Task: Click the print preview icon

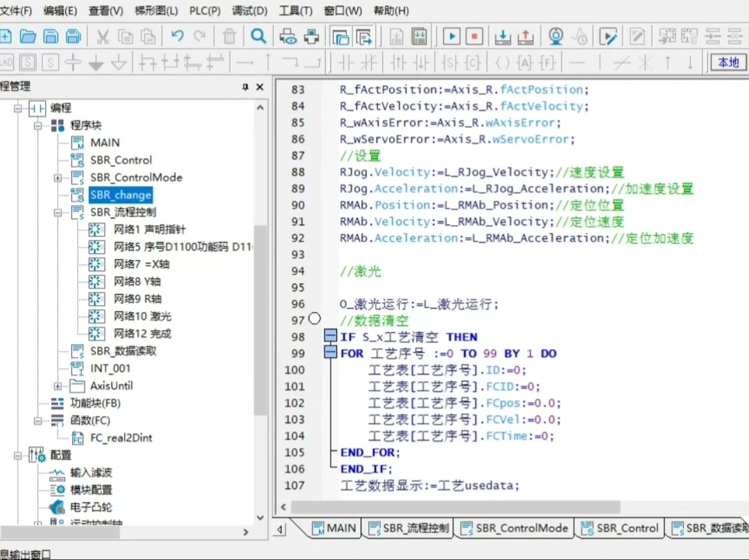Action: (x=288, y=36)
